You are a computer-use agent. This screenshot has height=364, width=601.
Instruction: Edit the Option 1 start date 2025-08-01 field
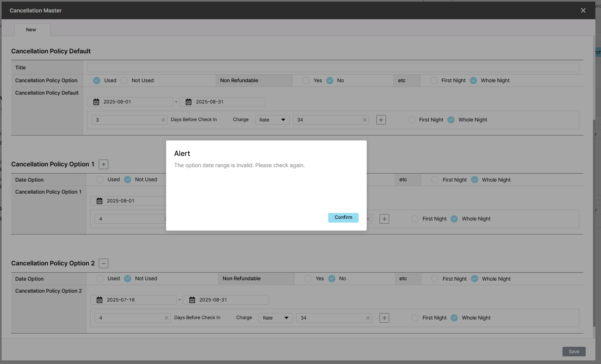coord(128,201)
